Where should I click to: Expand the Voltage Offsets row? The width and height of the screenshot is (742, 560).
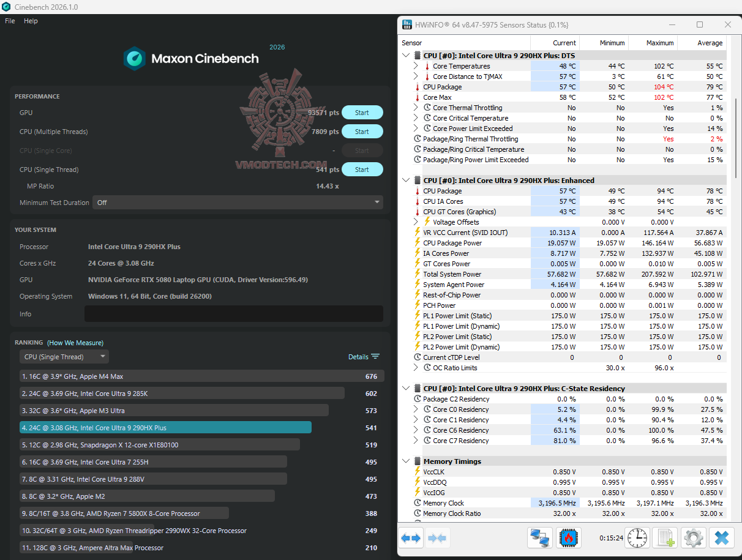click(416, 222)
